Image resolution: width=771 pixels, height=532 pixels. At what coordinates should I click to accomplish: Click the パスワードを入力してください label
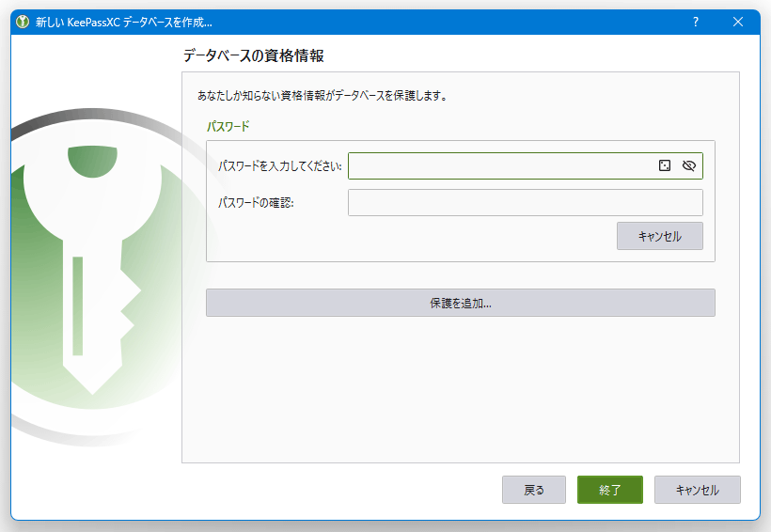[x=280, y=166]
